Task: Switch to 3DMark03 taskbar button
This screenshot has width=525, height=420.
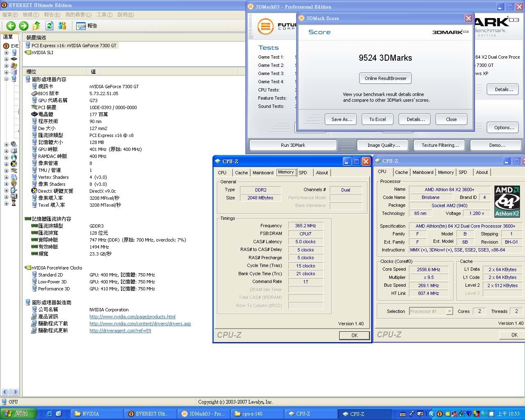Action: 204,414
